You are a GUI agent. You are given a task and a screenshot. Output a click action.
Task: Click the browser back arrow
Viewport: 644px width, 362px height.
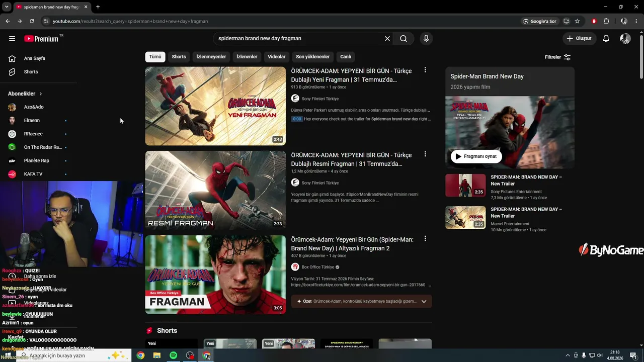[x=8, y=21]
